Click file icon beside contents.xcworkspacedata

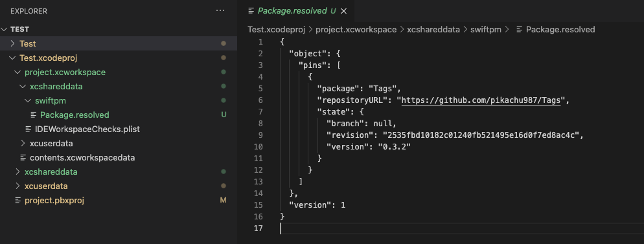(x=23, y=157)
